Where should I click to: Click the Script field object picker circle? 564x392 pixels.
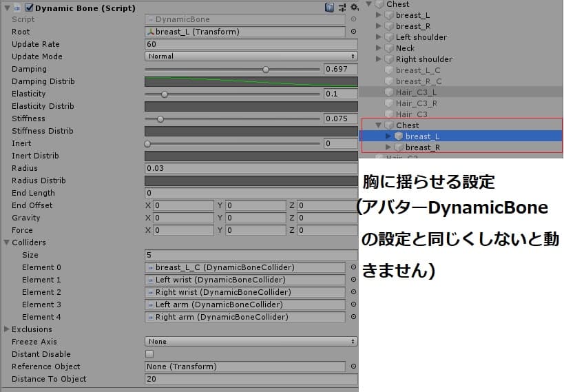(353, 19)
